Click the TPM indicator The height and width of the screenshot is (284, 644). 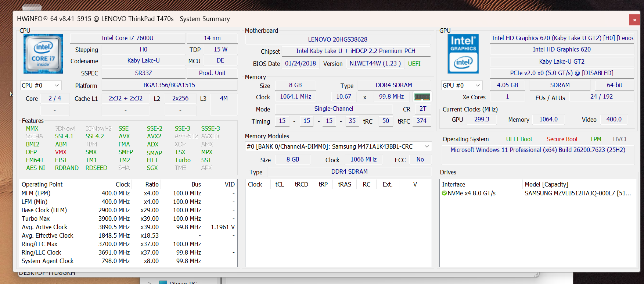click(596, 139)
